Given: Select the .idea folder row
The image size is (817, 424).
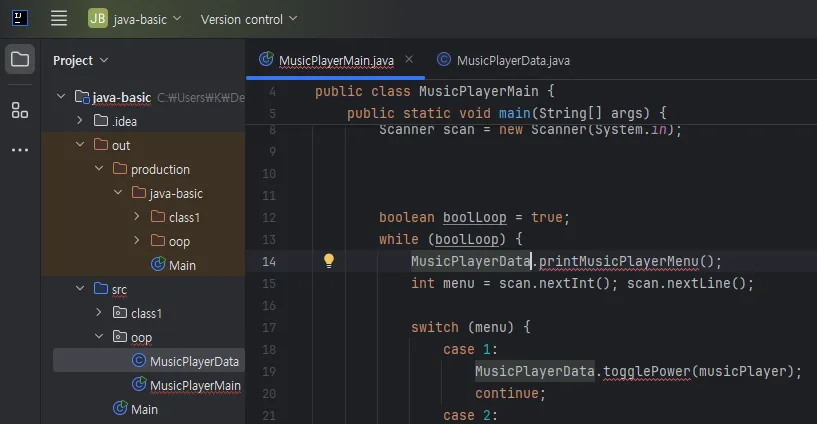Looking at the screenshot, I should [143, 121].
